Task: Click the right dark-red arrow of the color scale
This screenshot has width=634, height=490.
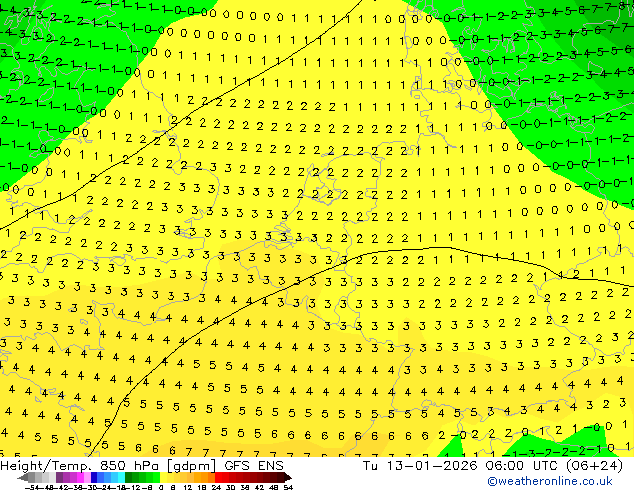Action: click(x=288, y=478)
